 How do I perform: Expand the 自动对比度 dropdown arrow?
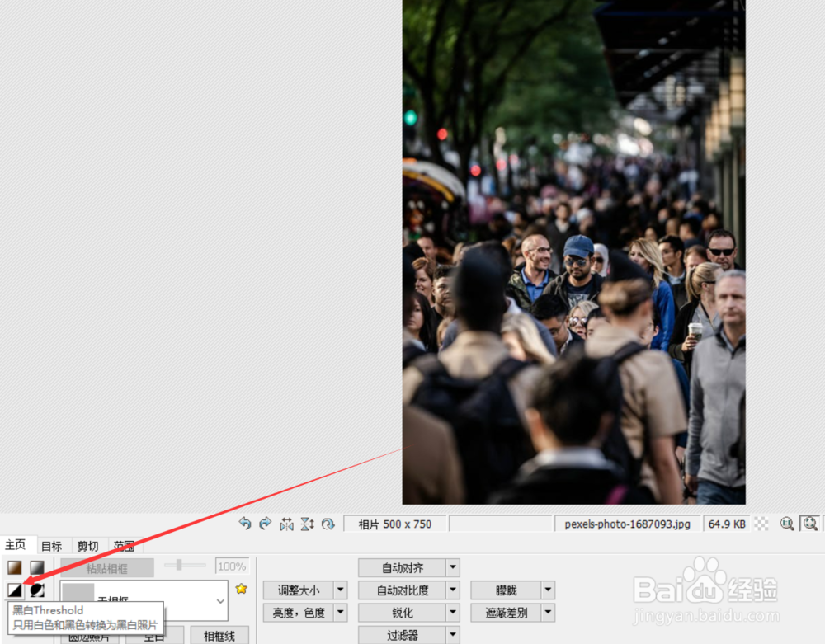tap(453, 590)
